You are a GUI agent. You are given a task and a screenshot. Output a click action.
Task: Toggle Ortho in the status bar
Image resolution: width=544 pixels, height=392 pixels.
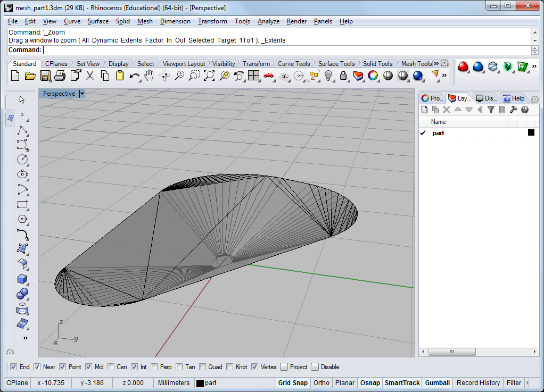(322, 382)
